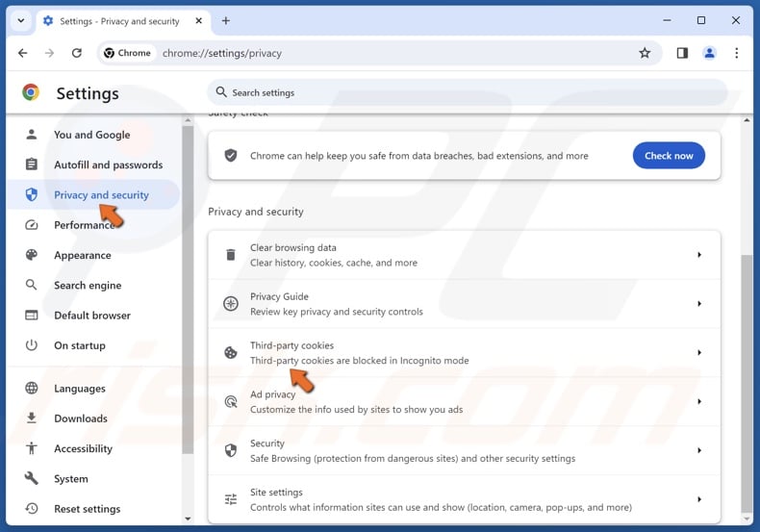Open Accessibility settings
Screen dimensions: 760x532
pyautogui.click(x=94, y=448)
